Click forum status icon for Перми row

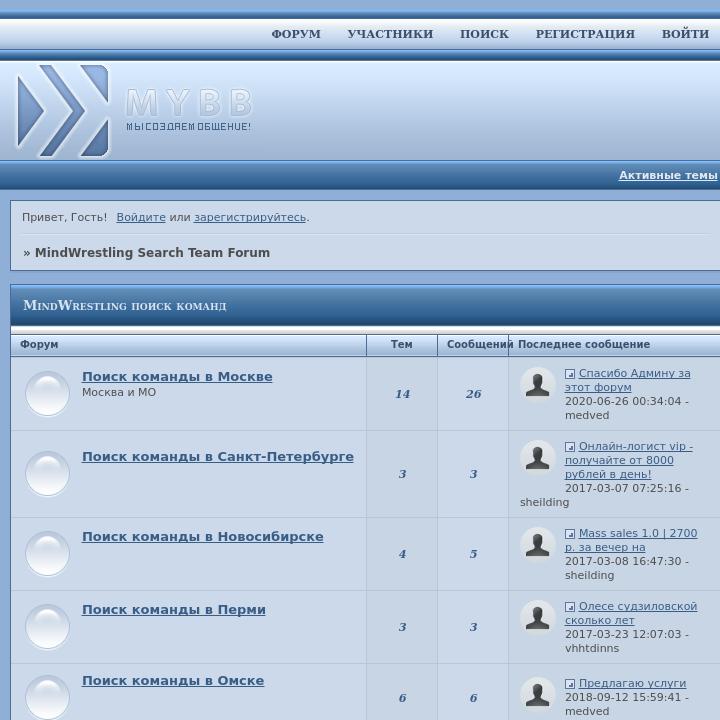[47, 626]
